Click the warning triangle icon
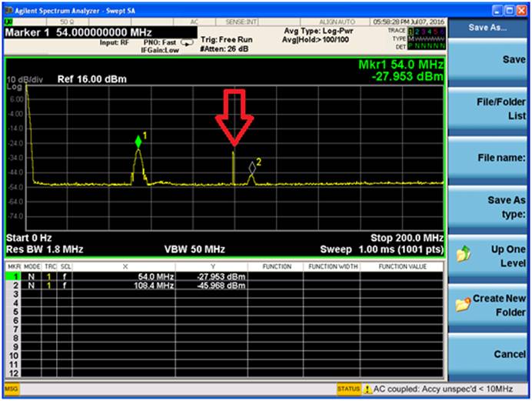This screenshot has width=532, height=401. (367, 389)
